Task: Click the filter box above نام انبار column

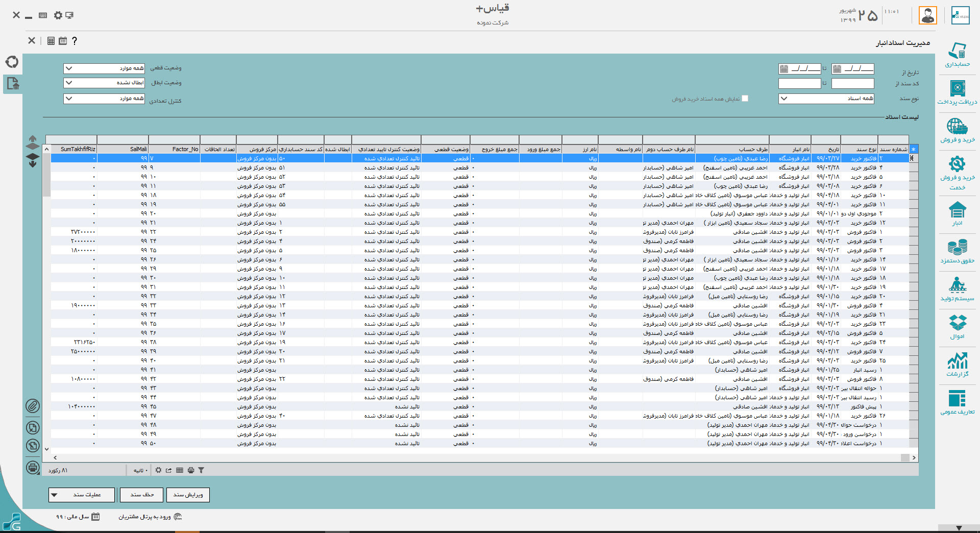Action: (790, 139)
